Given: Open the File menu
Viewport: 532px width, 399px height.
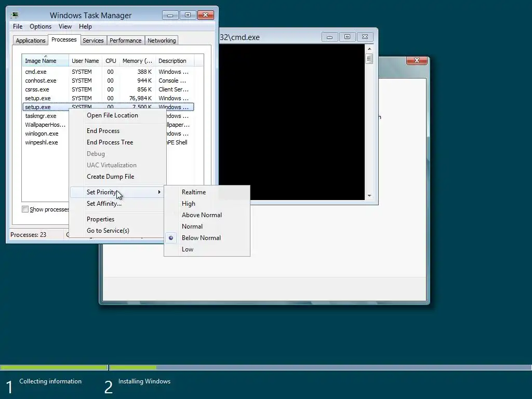Looking at the screenshot, I should click(x=18, y=26).
